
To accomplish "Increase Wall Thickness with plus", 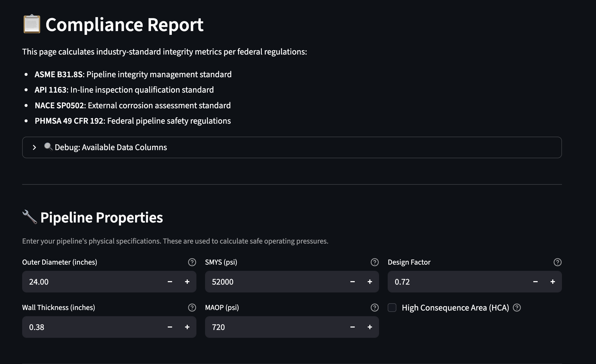I will point(187,327).
